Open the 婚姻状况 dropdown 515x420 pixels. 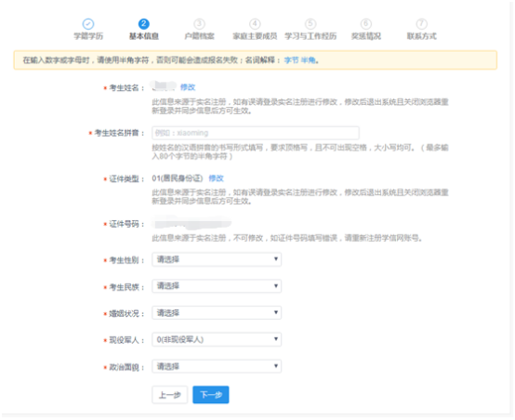(x=217, y=312)
